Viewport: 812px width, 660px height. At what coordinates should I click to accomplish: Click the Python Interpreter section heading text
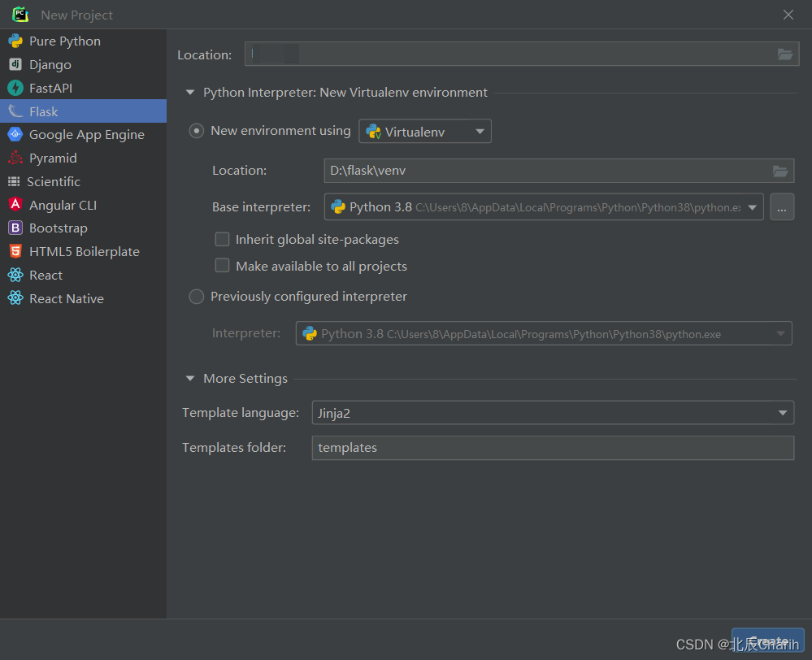345,92
